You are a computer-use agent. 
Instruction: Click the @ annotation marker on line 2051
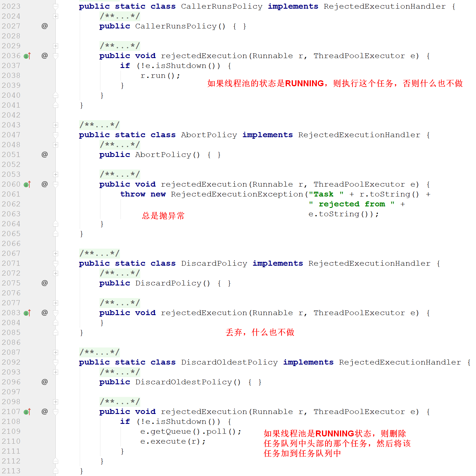[45, 155]
